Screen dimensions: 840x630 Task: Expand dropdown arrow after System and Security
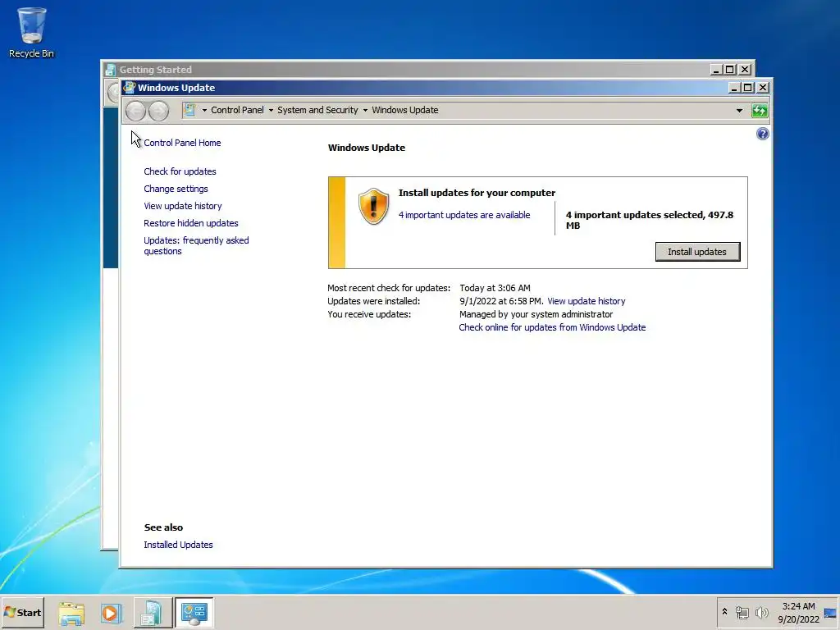[x=365, y=111]
